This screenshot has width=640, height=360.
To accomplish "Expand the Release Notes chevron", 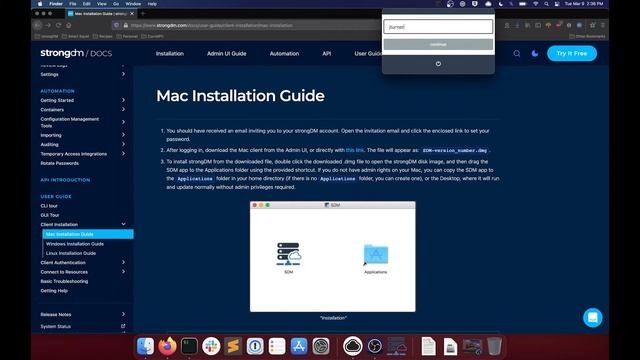I will (x=123, y=314).
